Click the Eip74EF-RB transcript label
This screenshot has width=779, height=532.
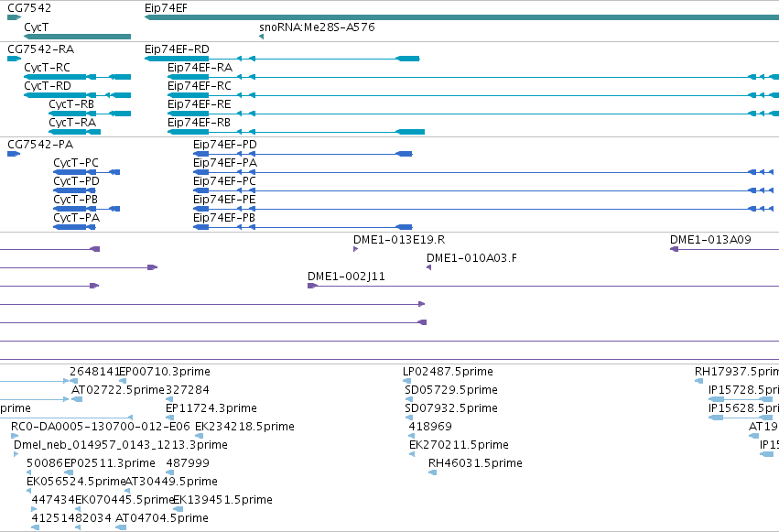(199, 122)
